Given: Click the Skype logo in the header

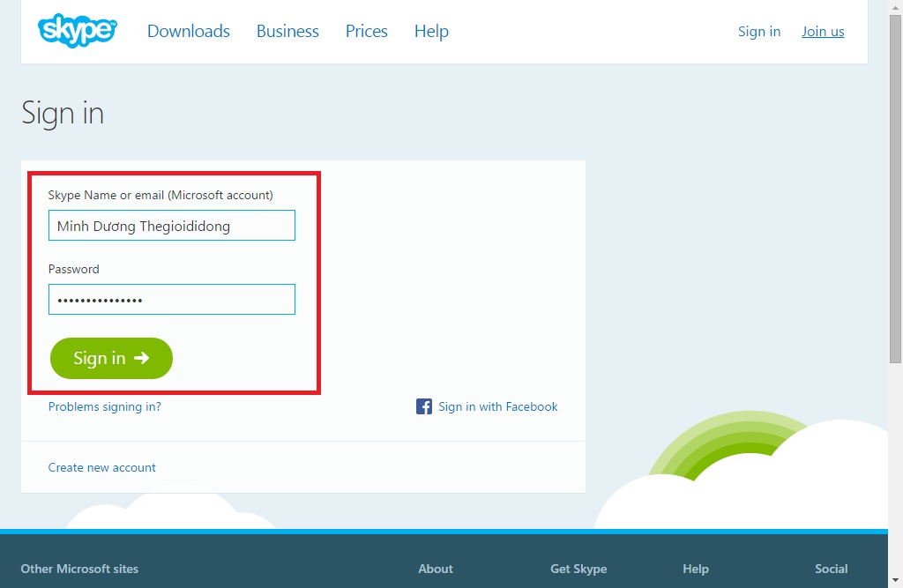Looking at the screenshot, I should [77, 31].
